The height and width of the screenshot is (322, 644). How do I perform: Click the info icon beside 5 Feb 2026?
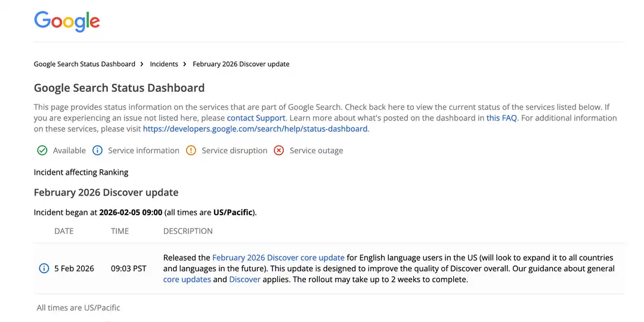click(44, 268)
